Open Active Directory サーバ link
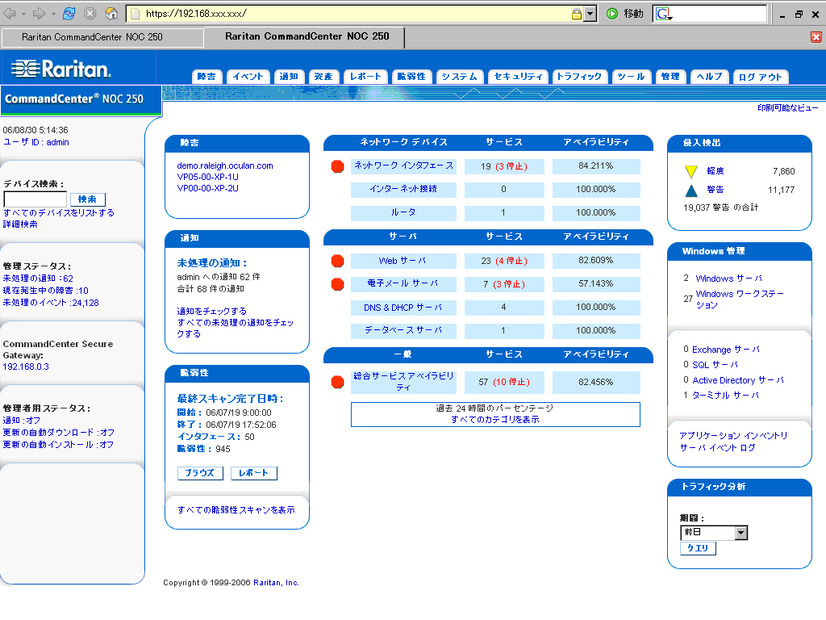The width and height of the screenshot is (826, 620). click(738, 380)
